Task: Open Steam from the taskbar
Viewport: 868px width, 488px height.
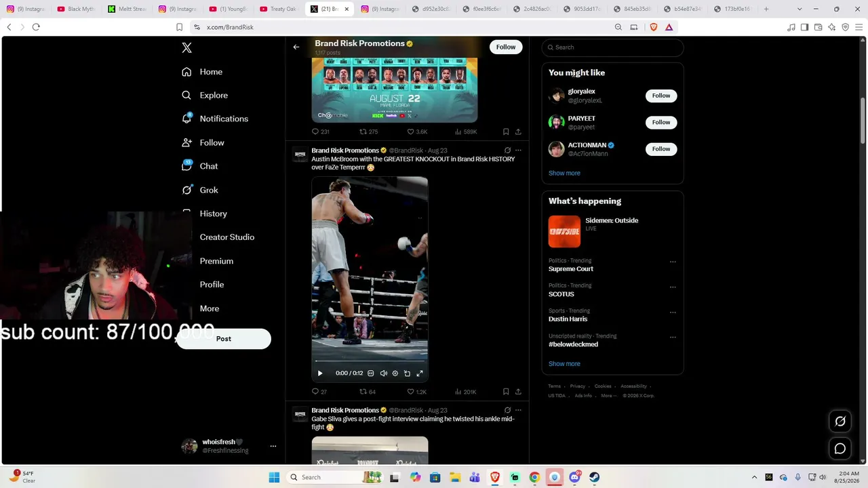Action: (595, 477)
